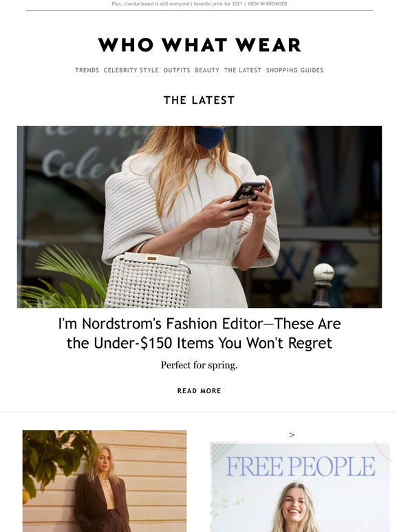Viewport: 399px width, 532px height.
Task: Click the checkerboard print preheader text
Action: 177,3
